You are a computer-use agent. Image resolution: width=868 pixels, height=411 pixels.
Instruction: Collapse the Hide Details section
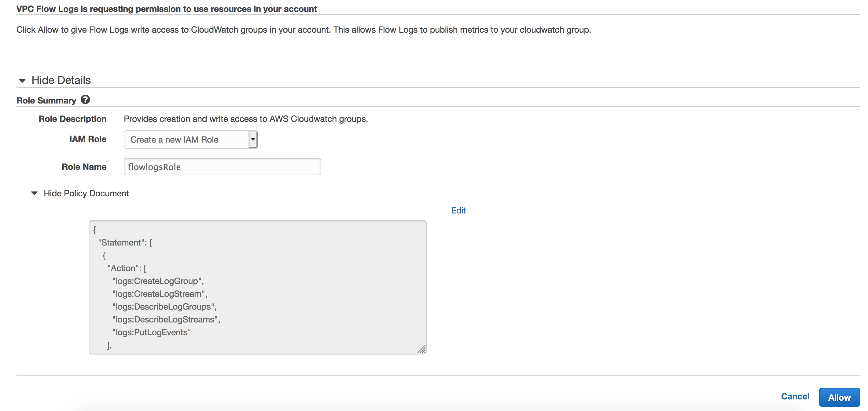tap(55, 80)
